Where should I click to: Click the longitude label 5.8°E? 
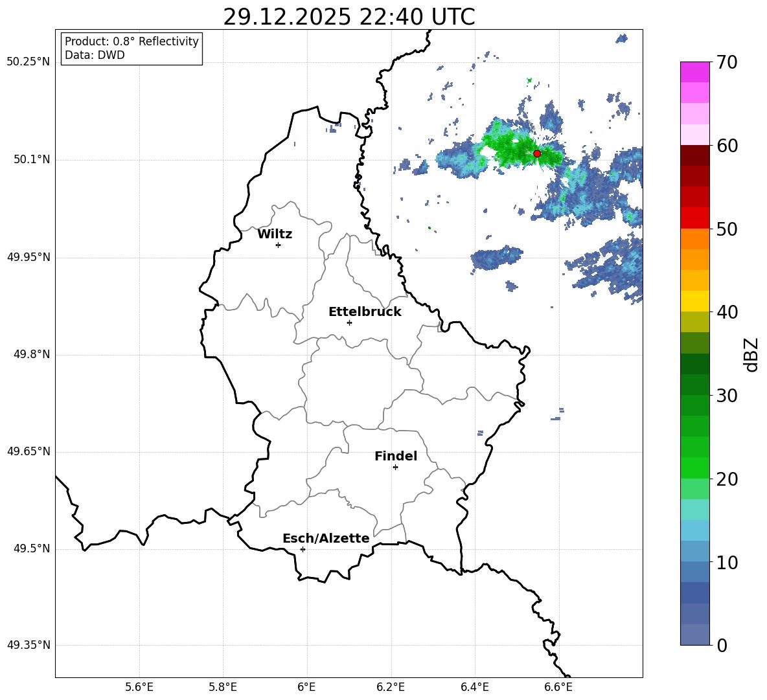pos(223,687)
